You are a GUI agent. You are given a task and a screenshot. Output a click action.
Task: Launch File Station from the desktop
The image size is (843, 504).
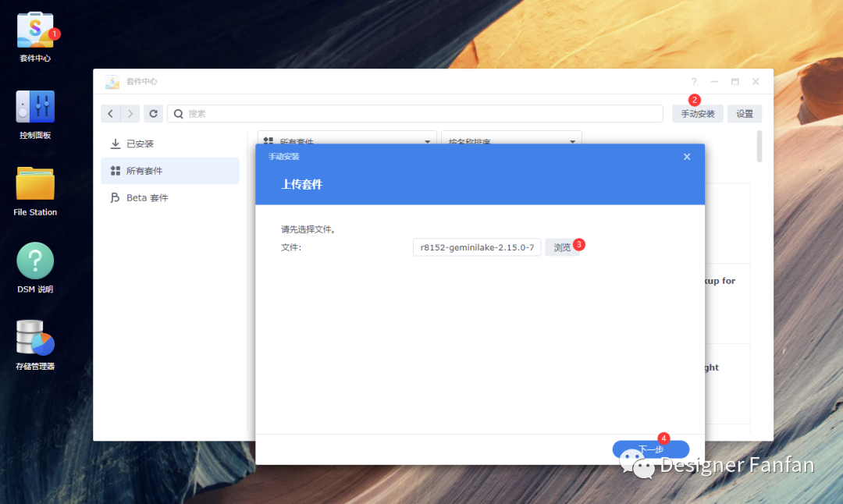click(34, 185)
